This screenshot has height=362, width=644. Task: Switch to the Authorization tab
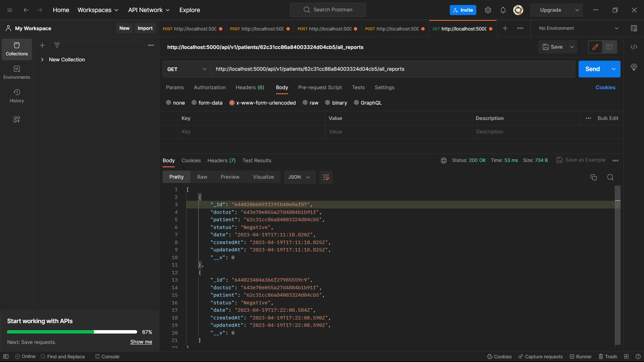pyautogui.click(x=209, y=87)
